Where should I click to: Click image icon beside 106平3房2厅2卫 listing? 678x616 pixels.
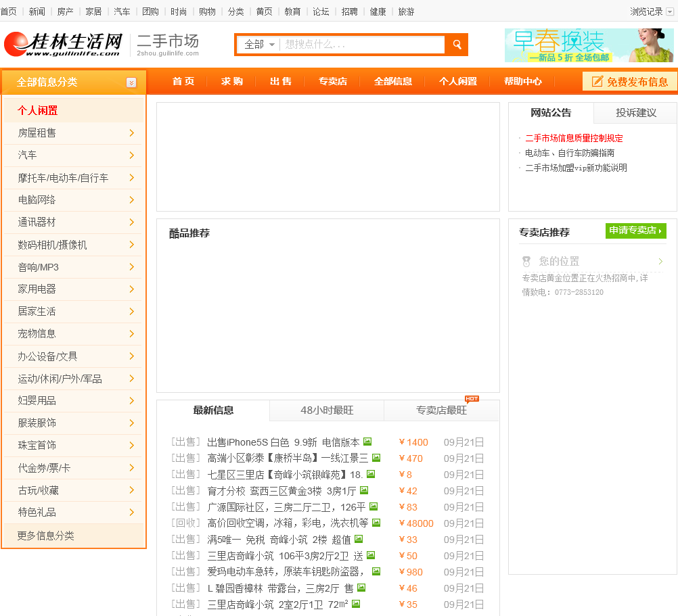[x=371, y=554]
